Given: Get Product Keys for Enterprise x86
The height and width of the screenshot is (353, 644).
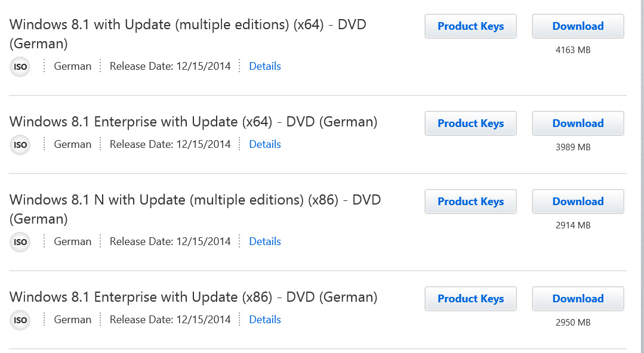Looking at the screenshot, I should [471, 299].
